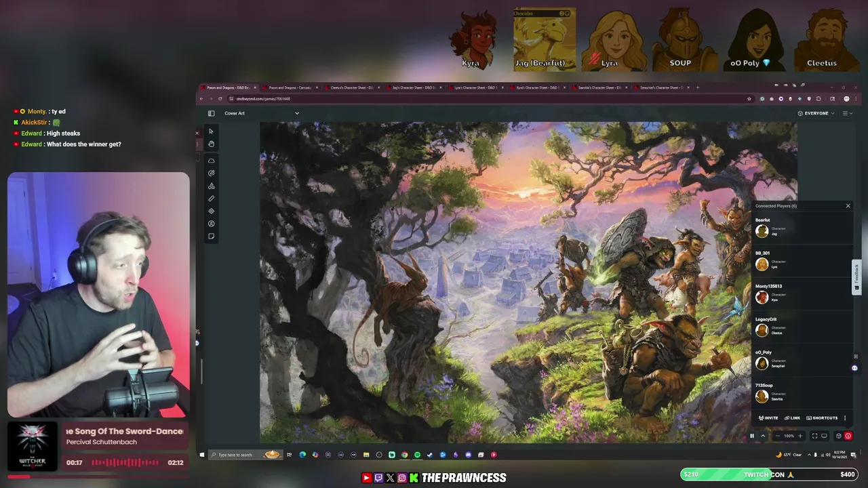This screenshot has width=868, height=488.
Task: Select player LegacyCrit in list
Action: click(x=802, y=327)
